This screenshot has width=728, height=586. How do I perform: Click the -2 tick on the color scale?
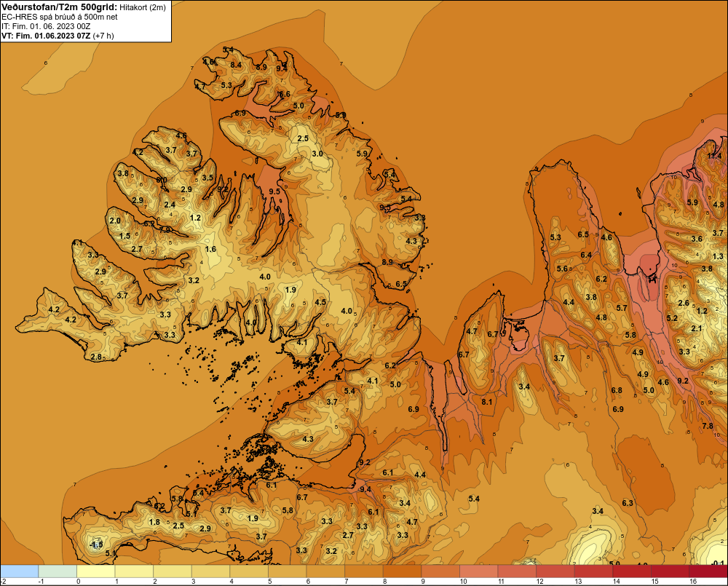click(x=3, y=582)
